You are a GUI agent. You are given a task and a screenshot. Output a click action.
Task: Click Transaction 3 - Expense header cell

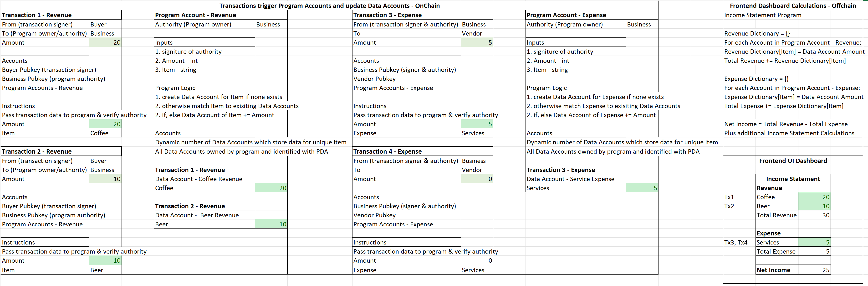coord(388,15)
